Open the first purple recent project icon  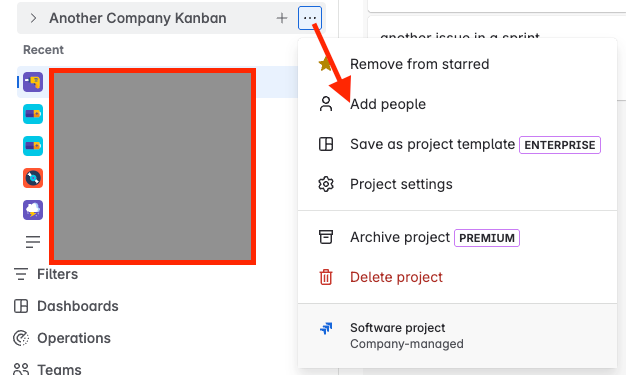click(33, 82)
